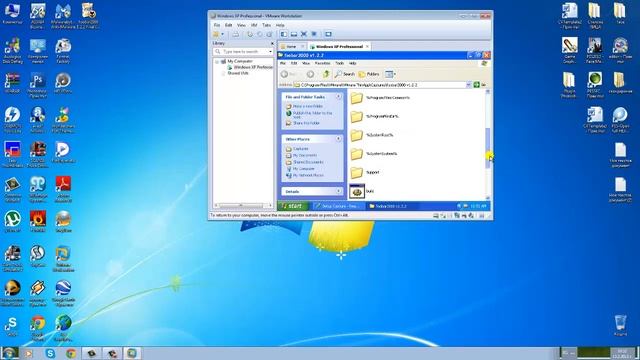Open Photoshop shortcut on the desktop

(38, 85)
